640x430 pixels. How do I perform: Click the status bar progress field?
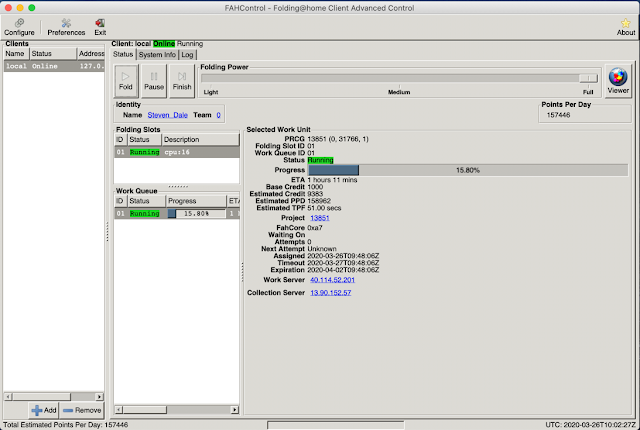click(x=336, y=425)
